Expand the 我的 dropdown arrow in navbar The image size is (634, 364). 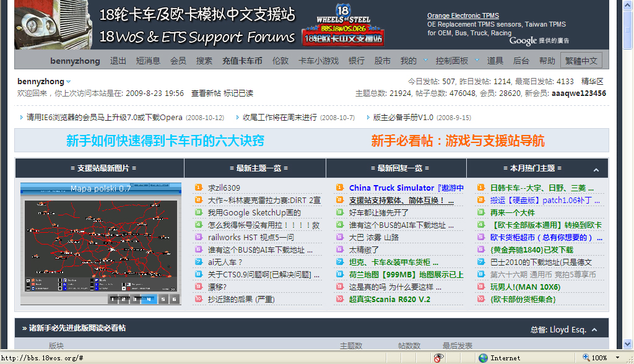(x=425, y=61)
